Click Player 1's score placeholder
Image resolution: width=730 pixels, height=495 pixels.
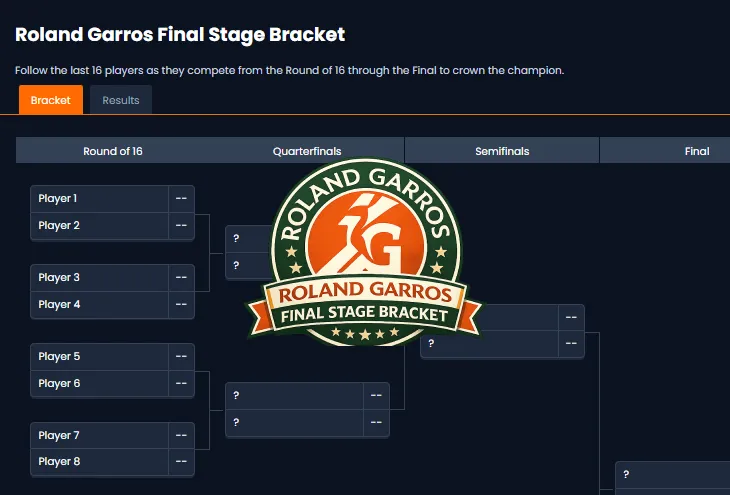(182, 199)
